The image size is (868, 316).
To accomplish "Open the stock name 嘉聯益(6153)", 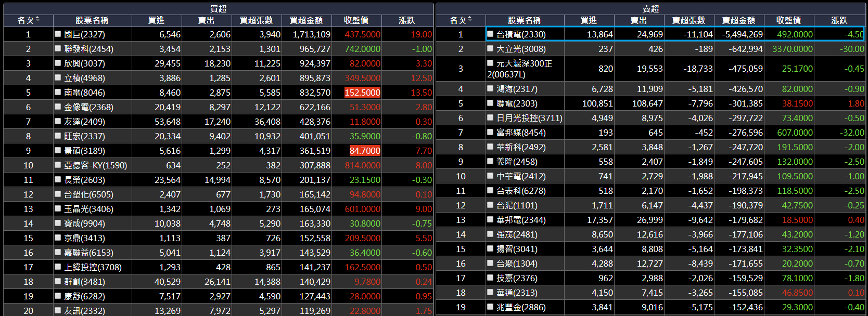I will point(88,253).
